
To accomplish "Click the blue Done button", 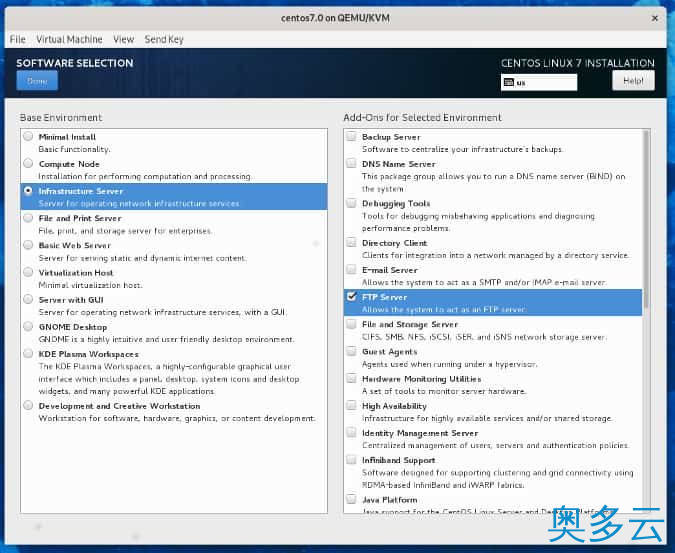I will click(37, 80).
